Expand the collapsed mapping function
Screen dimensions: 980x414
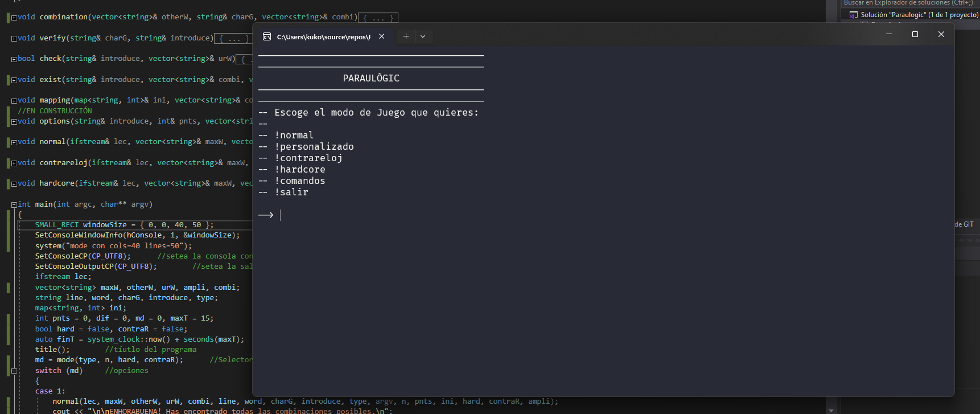tap(14, 101)
